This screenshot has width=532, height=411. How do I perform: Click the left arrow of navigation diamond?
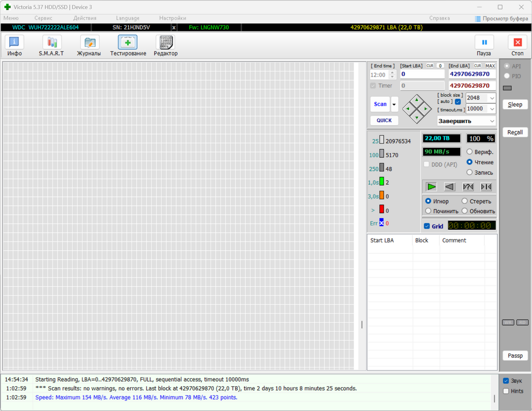click(408, 109)
